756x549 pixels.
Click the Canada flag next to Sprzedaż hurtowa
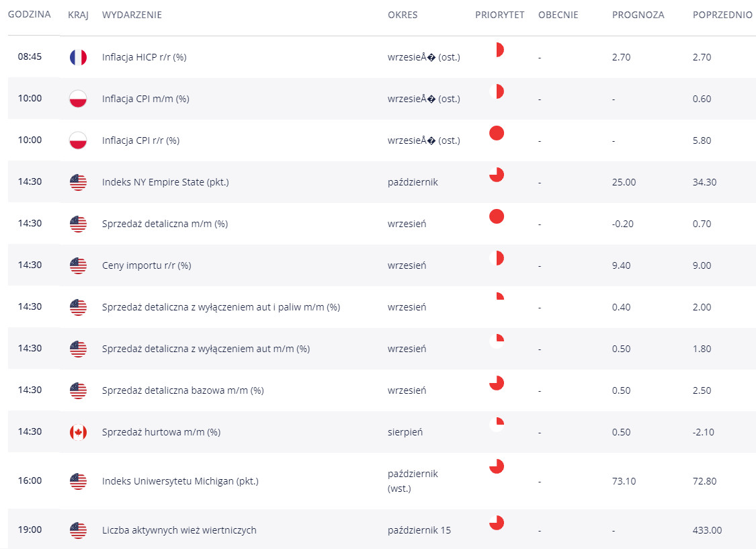click(x=78, y=432)
